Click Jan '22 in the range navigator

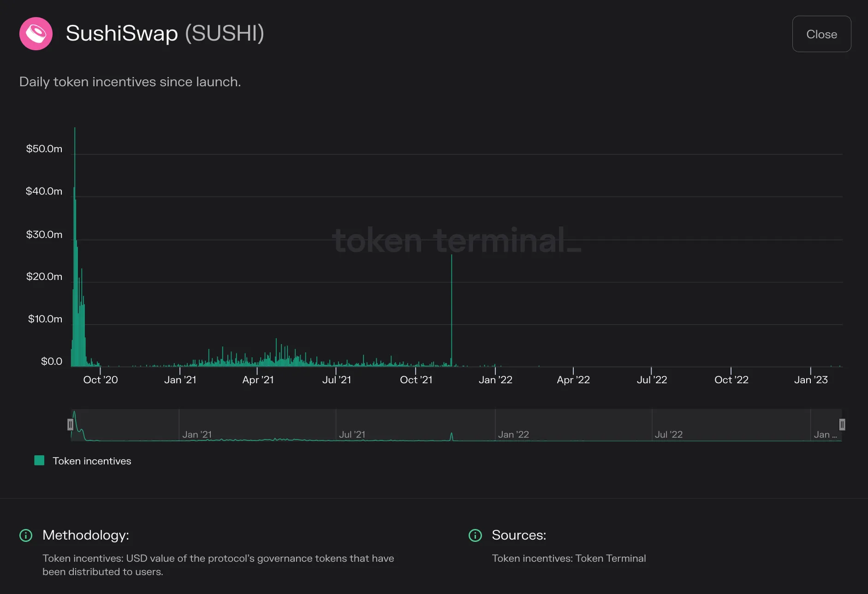click(513, 434)
